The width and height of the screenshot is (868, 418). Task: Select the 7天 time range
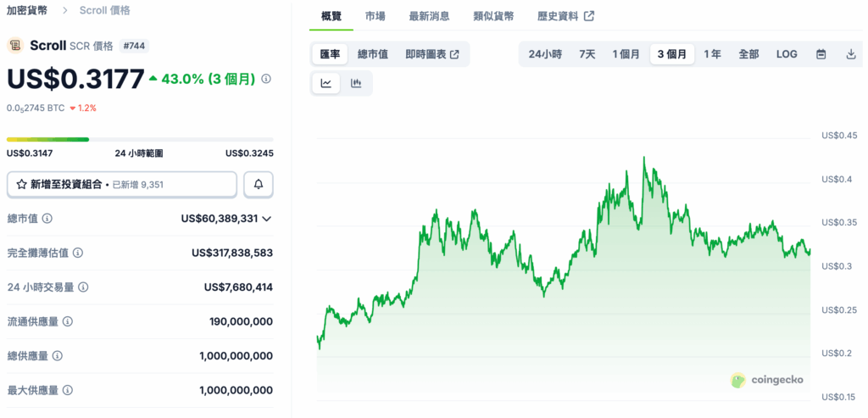coord(587,54)
